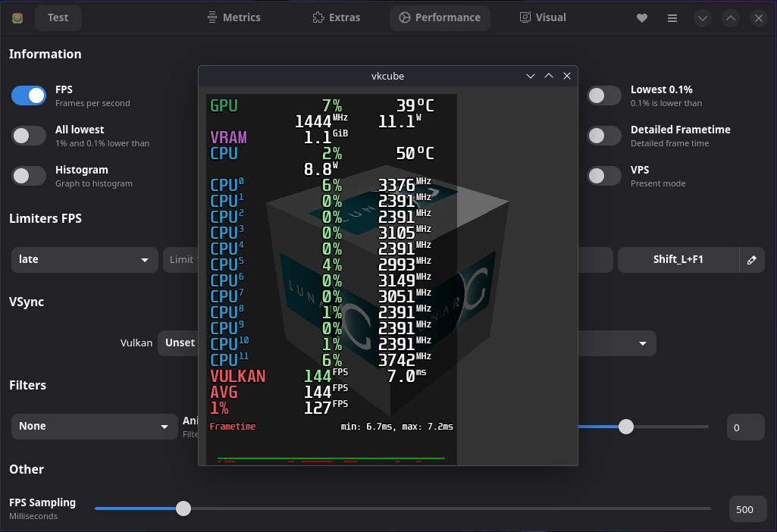Click the vkcube window title bar text
777x532 pixels.
click(387, 77)
